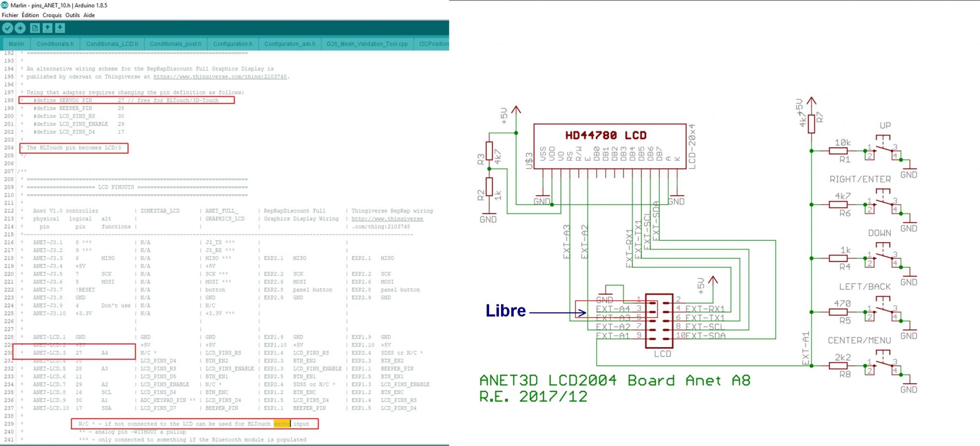
Task: Switch to the Configuration.h tab
Action: point(233,44)
